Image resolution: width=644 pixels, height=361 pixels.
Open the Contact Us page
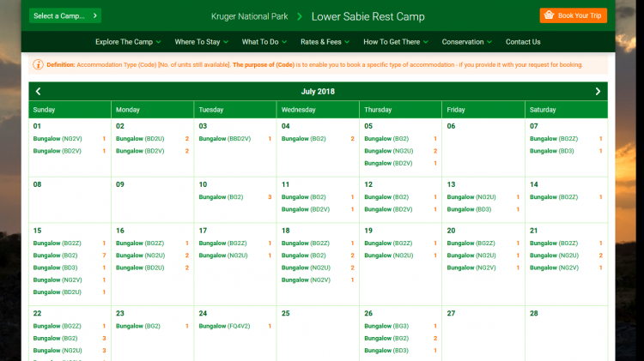pyautogui.click(x=523, y=42)
